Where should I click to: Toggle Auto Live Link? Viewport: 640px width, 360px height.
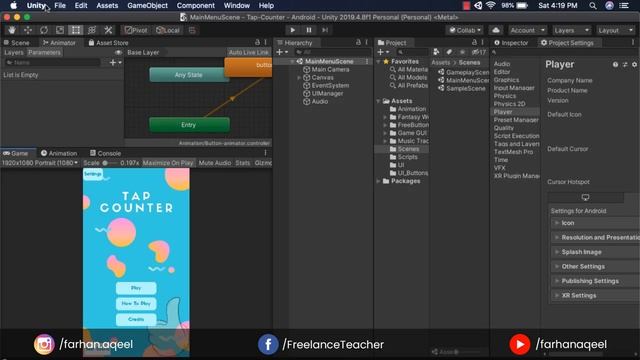click(249, 53)
